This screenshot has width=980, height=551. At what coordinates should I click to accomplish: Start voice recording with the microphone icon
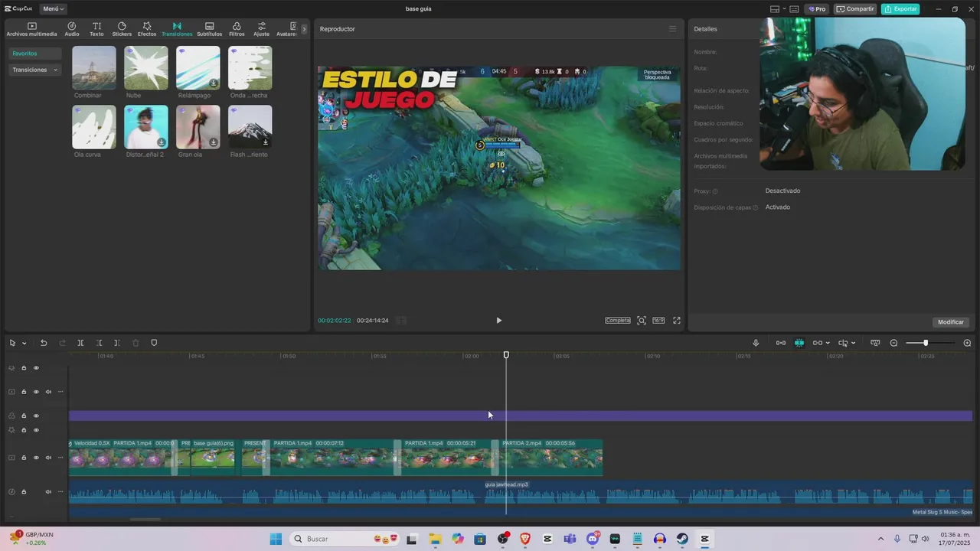[756, 343]
